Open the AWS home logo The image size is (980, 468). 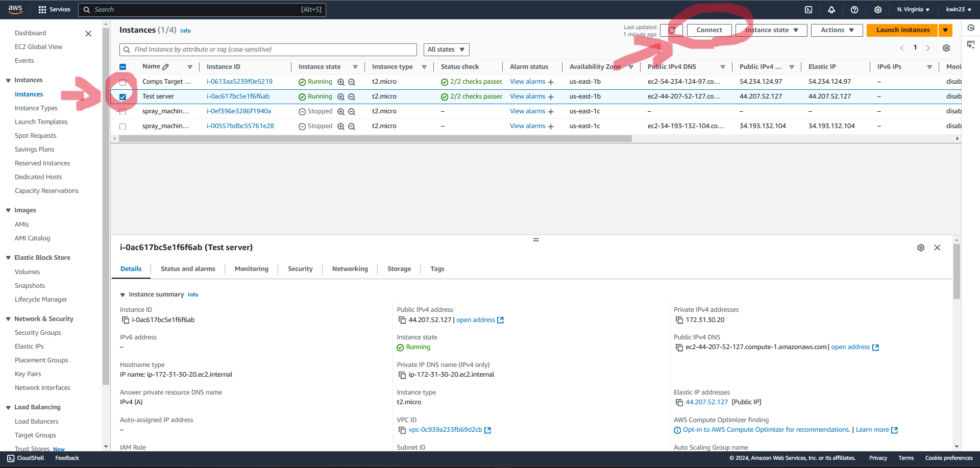[15, 9]
